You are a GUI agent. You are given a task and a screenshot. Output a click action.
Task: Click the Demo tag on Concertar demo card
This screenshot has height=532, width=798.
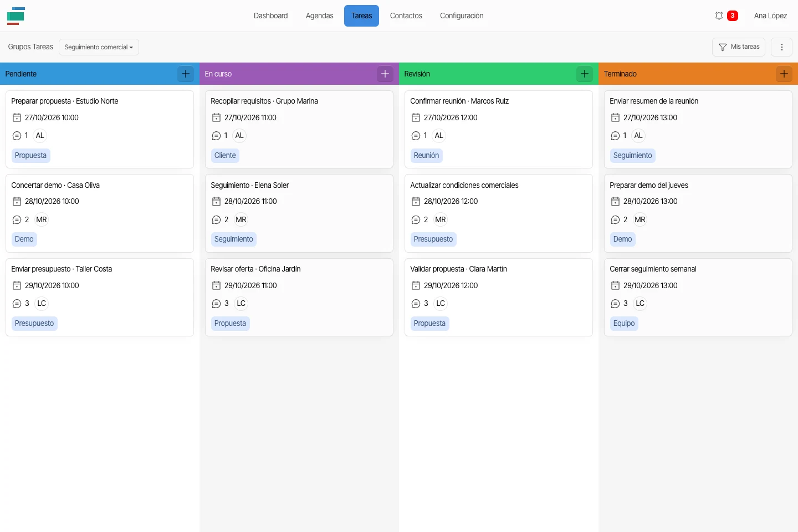(x=24, y=239)
